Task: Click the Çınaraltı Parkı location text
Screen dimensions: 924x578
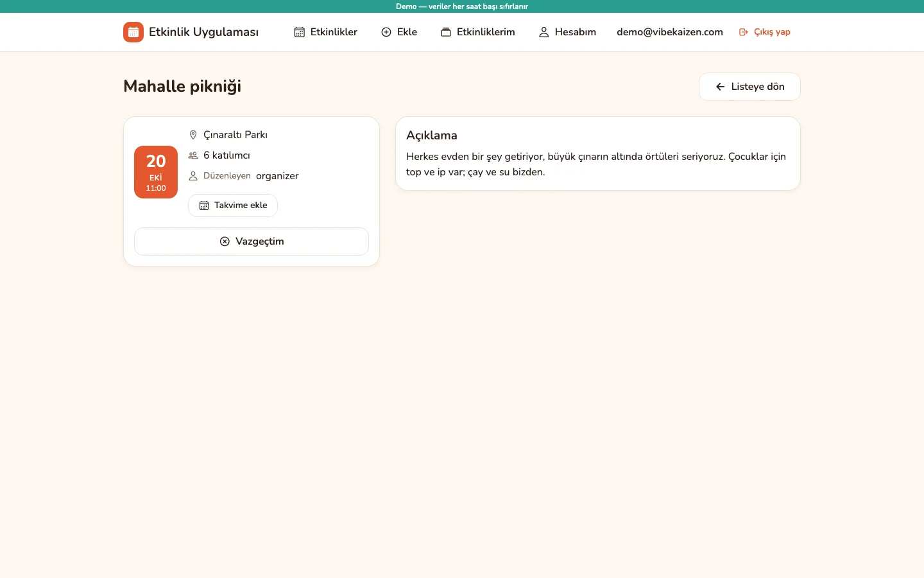Action: click(x=235, y=135)
